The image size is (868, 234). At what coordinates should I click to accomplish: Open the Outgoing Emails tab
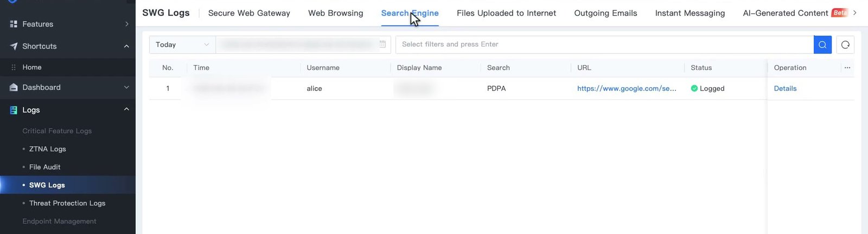click(605, 13)
